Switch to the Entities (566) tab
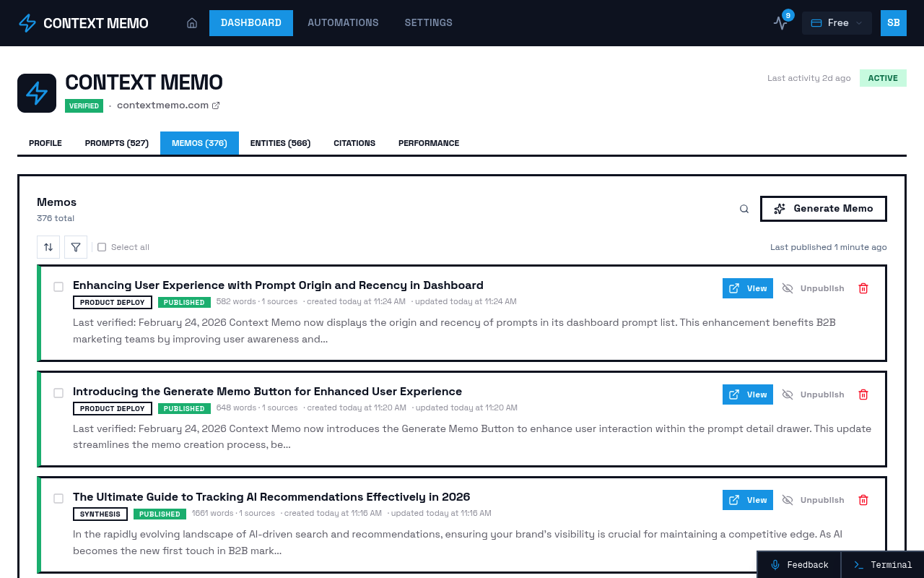 point(281,142)
